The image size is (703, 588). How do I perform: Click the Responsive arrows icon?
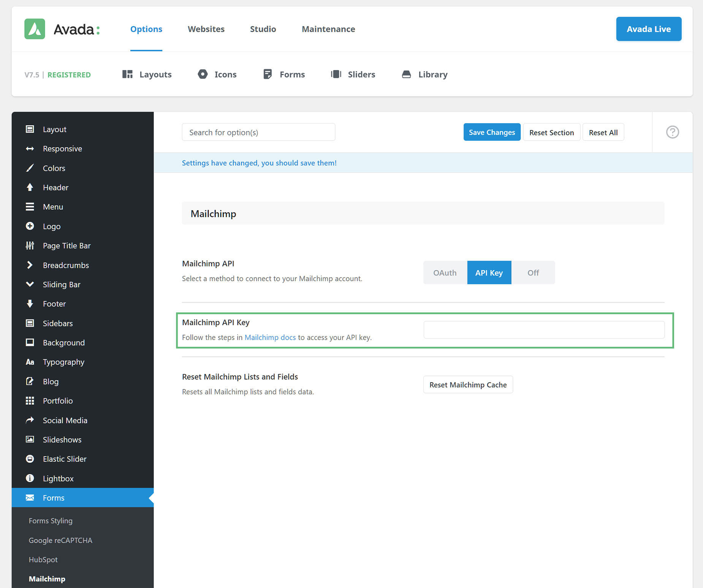tap(30, 149)
